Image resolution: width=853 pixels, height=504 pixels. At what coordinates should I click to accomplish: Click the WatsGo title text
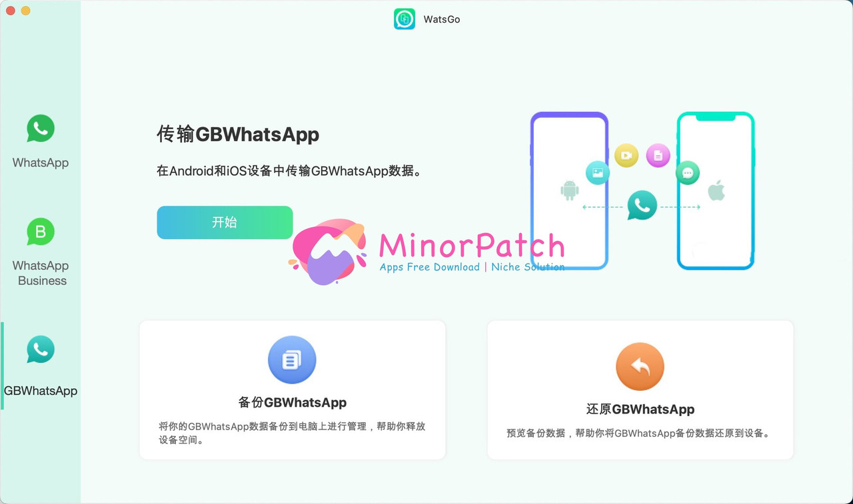pyautogui.click(x=442, y=19)
